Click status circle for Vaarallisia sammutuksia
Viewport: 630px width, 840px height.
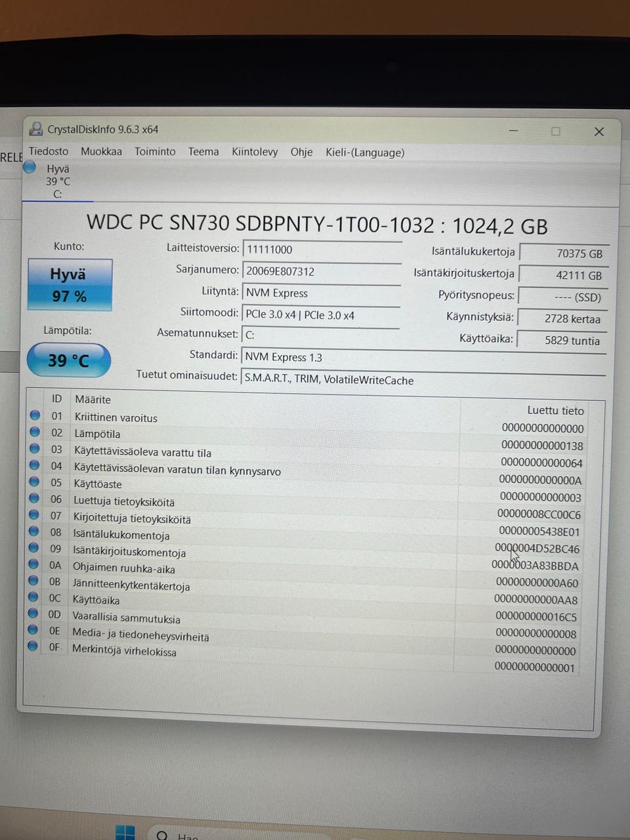click(x=33, y=613)
